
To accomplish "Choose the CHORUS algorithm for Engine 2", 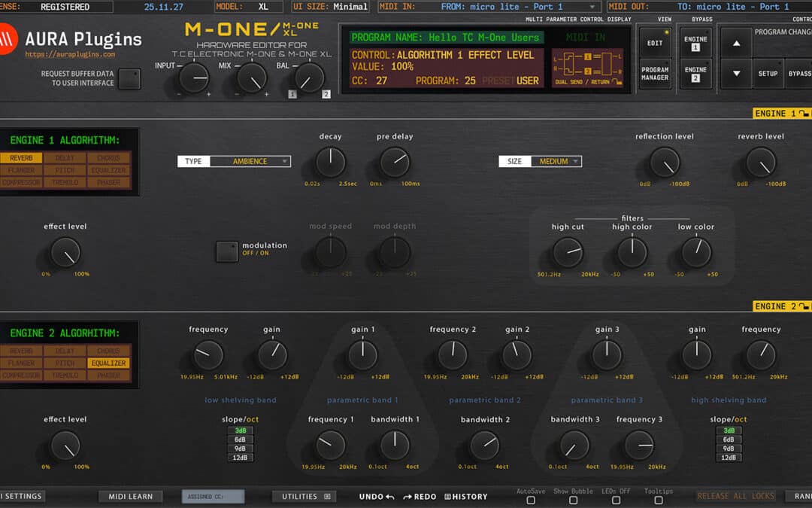I will pos(110,351).
